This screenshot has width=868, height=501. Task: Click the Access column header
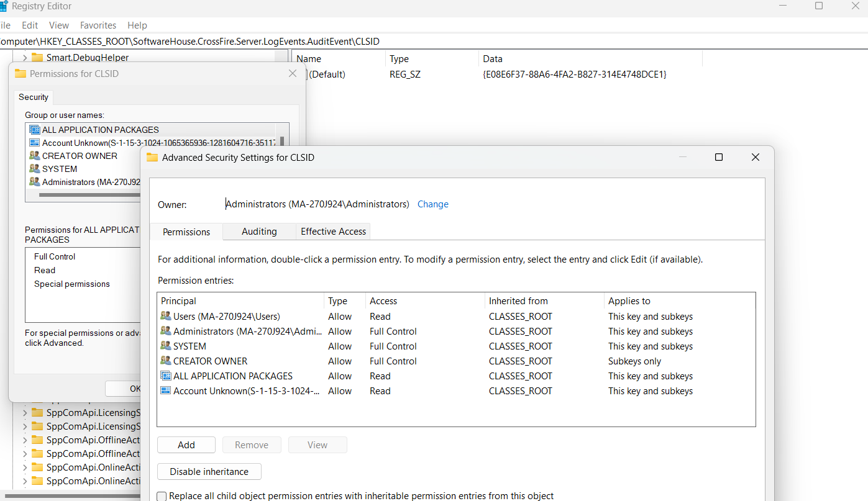425,301
